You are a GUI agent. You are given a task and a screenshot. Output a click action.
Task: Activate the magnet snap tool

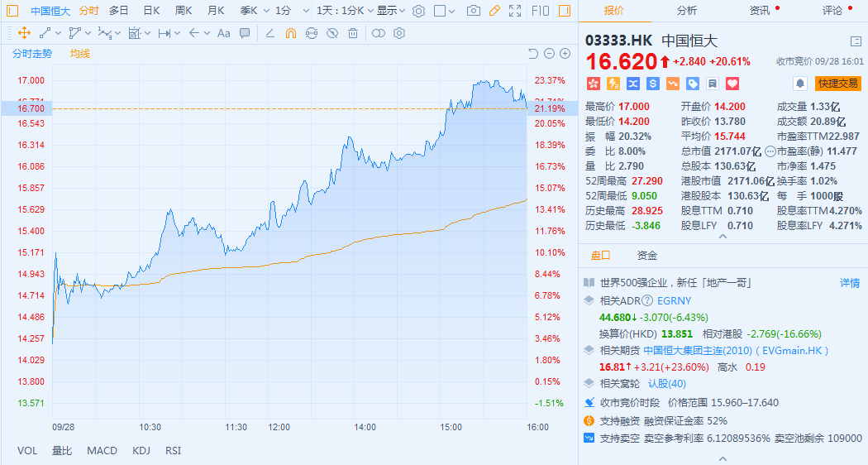pyautogui.click(x=290, y=33)
